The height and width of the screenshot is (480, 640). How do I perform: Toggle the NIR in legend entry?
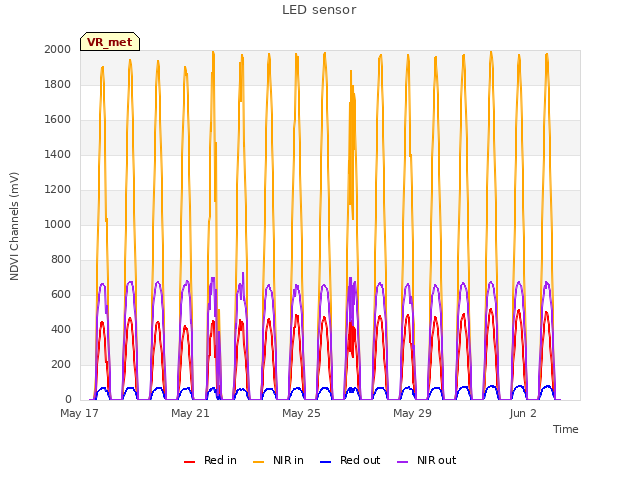tap(278, 460)
